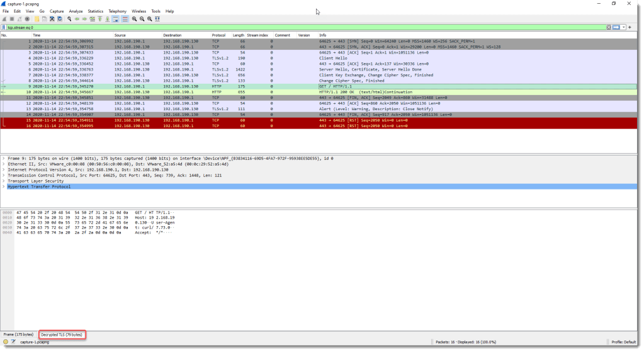Switch to Decrypted TLS (79 bytes) tab
The width and height of the screenshot is (644, 352).
[62, 334]
